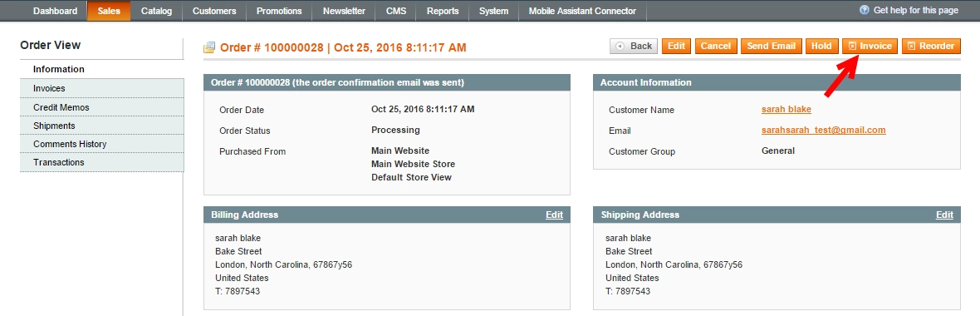Click the help question-mark icon
Screen dimensions: 980x316
click(865, 10)
